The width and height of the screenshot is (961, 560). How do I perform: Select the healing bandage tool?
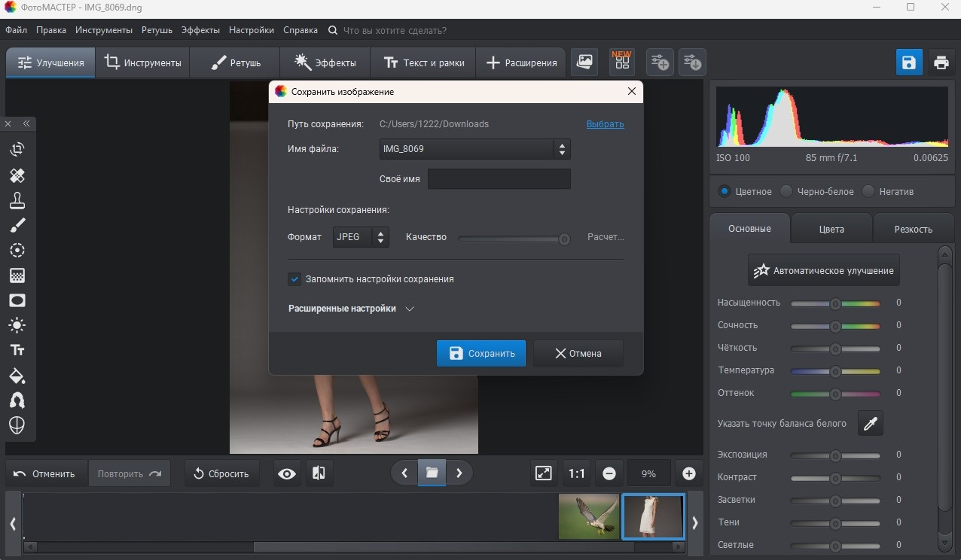tap(17, 175)
